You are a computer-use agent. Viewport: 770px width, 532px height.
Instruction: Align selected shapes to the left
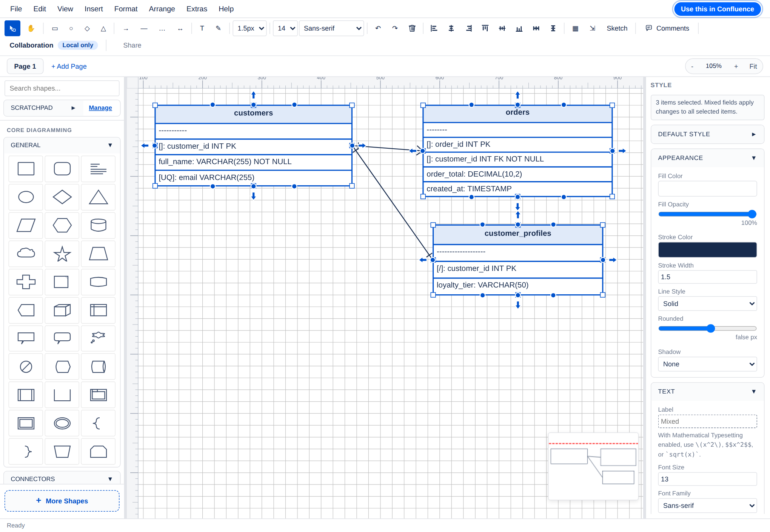click(434, 28)
